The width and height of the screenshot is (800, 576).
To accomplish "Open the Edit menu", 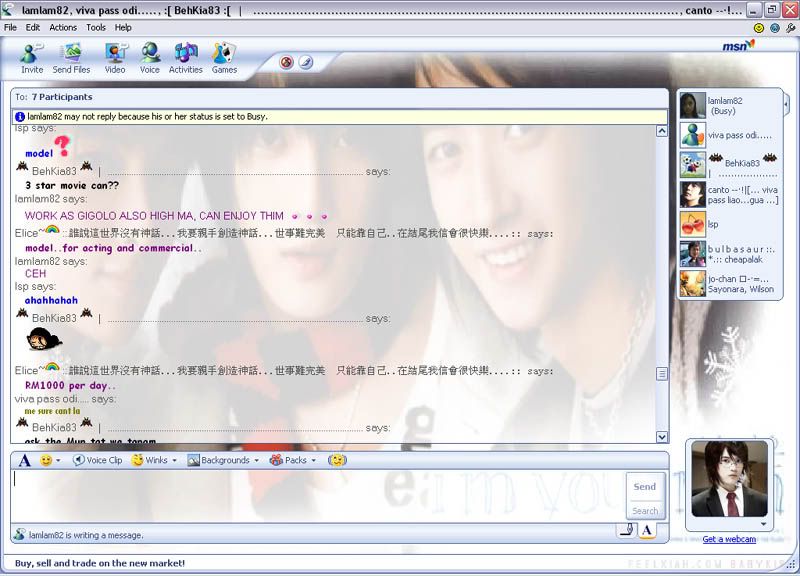I will click(33, 28).
